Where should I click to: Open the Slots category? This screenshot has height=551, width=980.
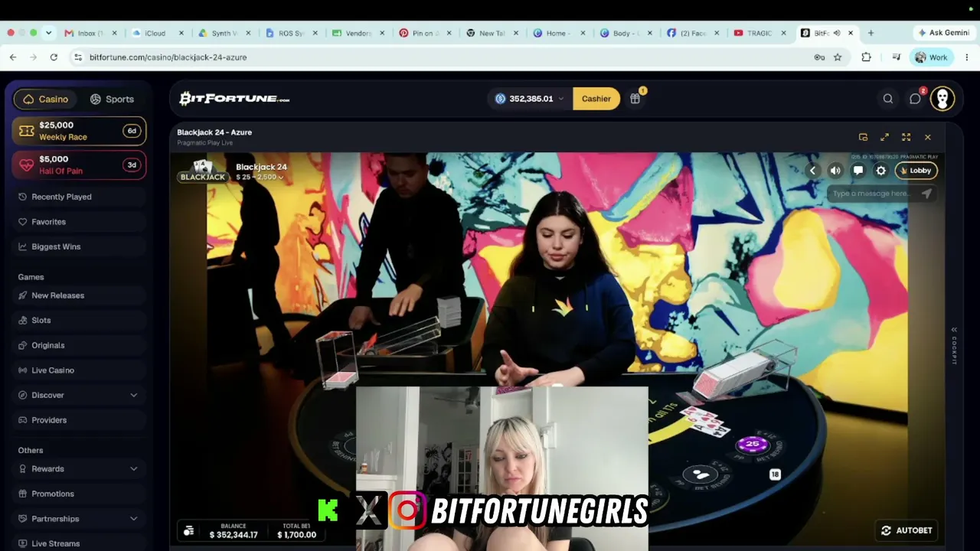(78, 321)
